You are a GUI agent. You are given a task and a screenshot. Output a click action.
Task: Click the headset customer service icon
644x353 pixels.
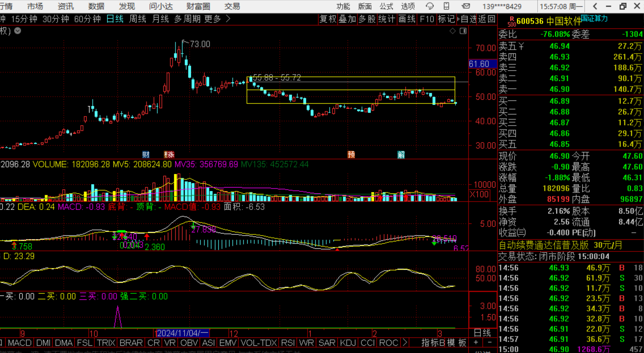coord(430,6)
